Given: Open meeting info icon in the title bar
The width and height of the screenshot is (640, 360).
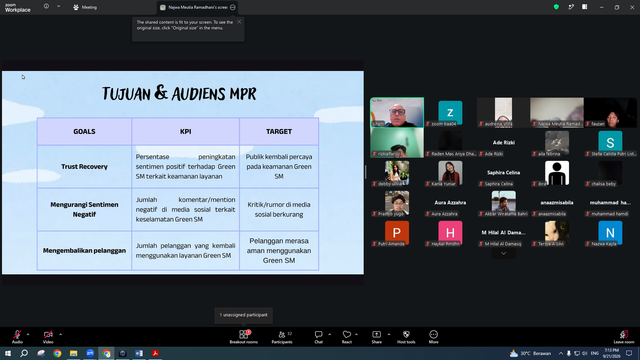Looking at the screenshot, I should pos(46,7).
